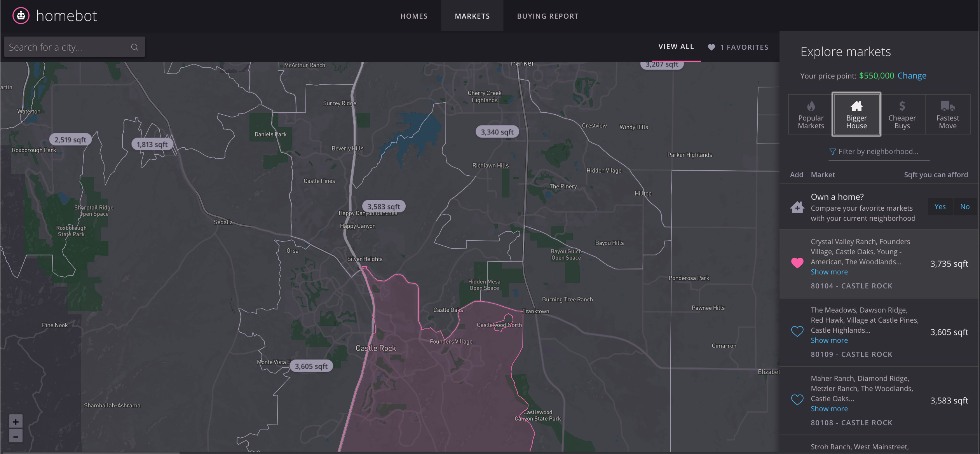Open the Markets tab

472,16
